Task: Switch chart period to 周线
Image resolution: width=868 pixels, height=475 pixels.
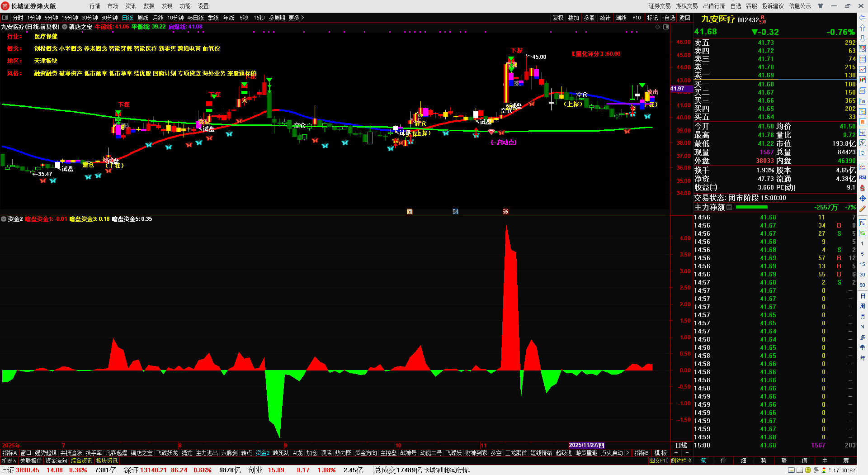Action: click(143, 18)
